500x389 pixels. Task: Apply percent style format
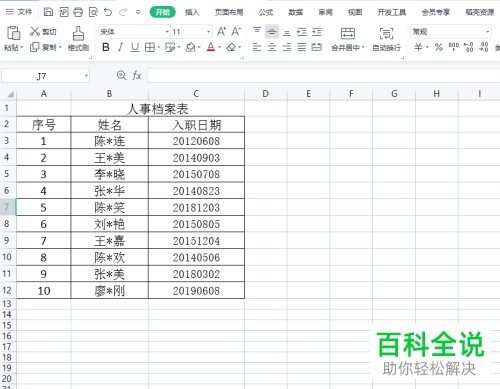pyautogui.click(x=439, y=47)
